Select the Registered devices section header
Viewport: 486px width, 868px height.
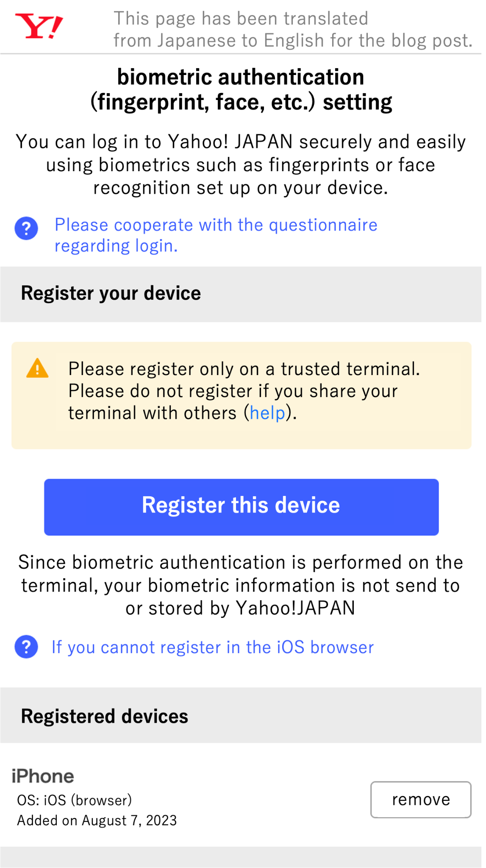click(x=105, y=716)
